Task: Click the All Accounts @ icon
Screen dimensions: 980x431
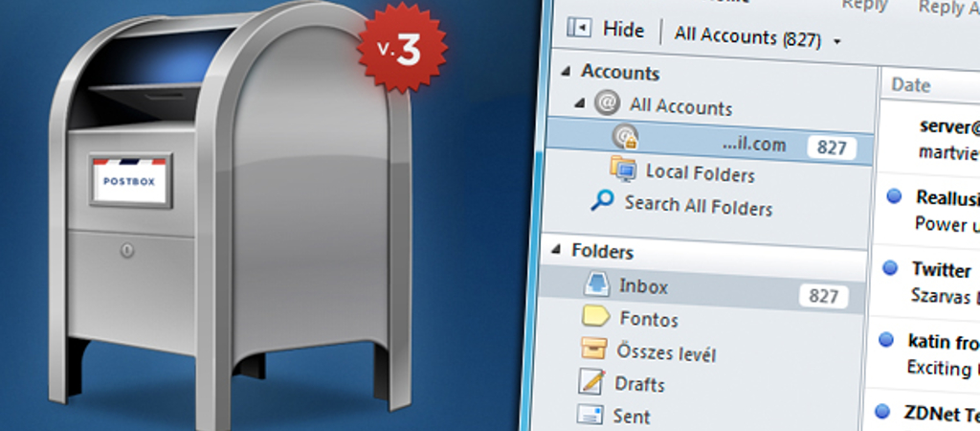Action: tap(607, 102)
